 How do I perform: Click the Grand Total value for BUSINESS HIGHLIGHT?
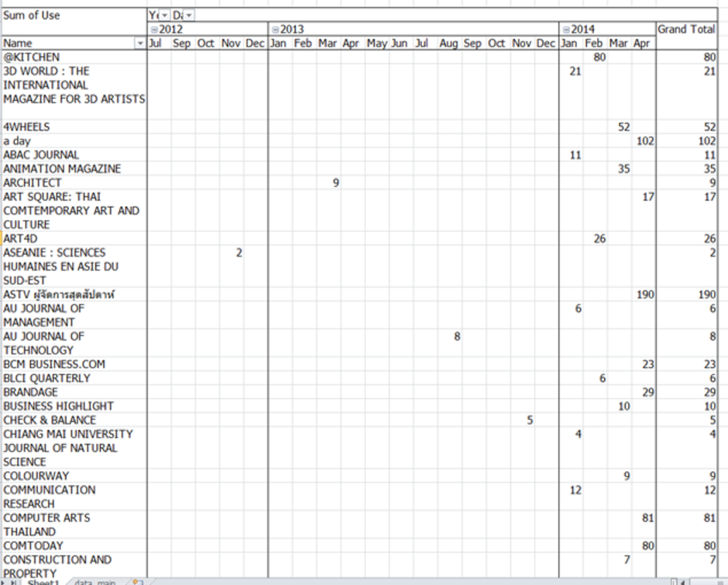click(x=709, y=406)
